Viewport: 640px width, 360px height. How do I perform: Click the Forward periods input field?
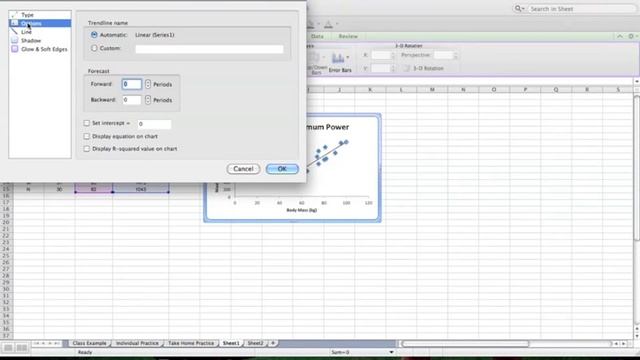[x=131, y=84]
